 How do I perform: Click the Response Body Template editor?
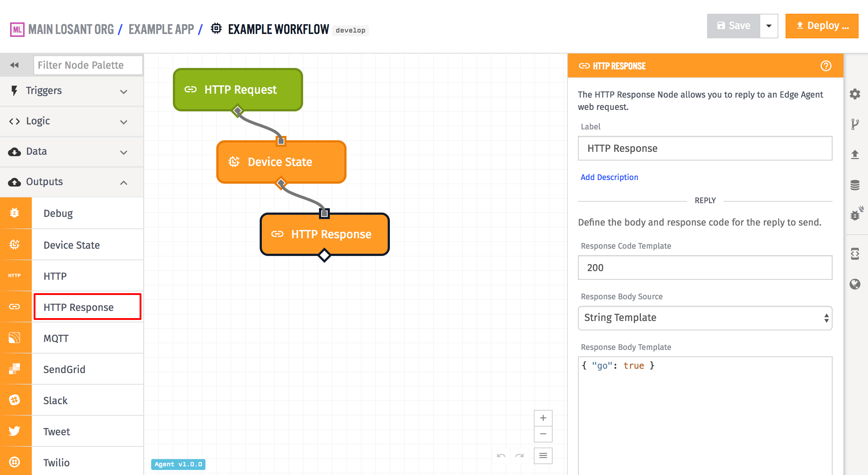pos(705,416)
